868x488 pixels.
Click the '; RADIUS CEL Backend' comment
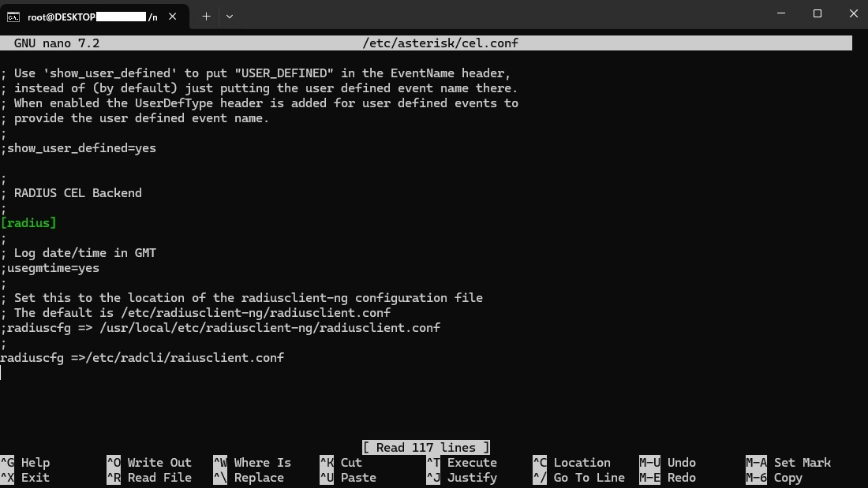[x=71, y=193]
